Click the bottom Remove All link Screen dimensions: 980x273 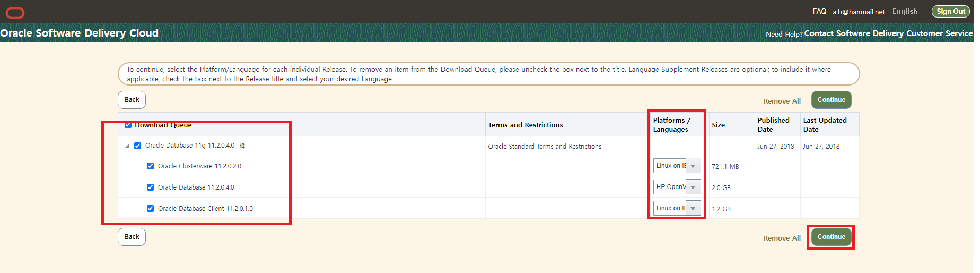tap(782, 238)
